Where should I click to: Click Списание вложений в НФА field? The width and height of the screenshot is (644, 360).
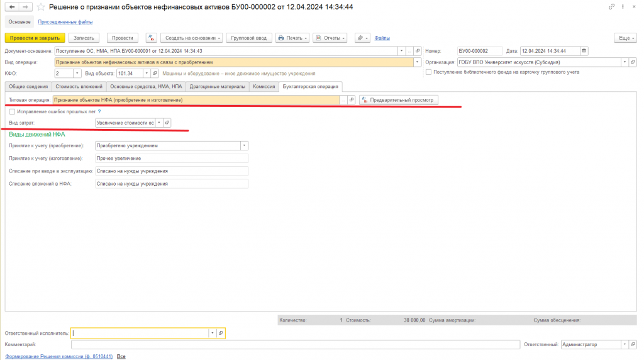171,184
